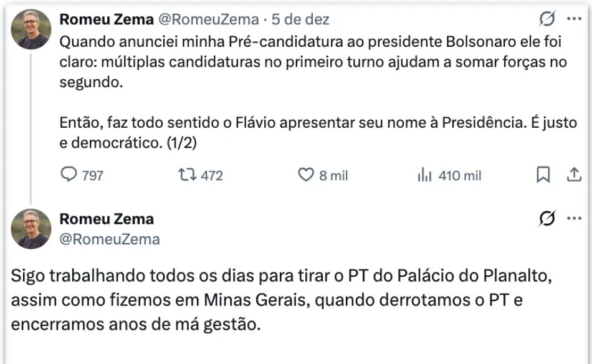The width and height of the screenshot is (592, 364).
Task: Open Romeu Zema's avatar on the first tweet
Action: [x=31, y=29]
